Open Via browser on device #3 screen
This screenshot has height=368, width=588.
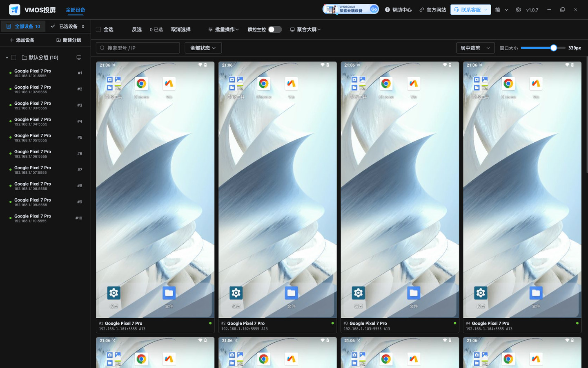click(x=414, y=84)
